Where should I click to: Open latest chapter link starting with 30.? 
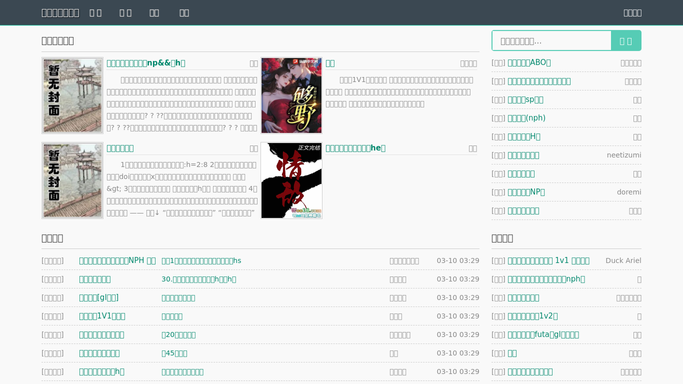point(199,279)
